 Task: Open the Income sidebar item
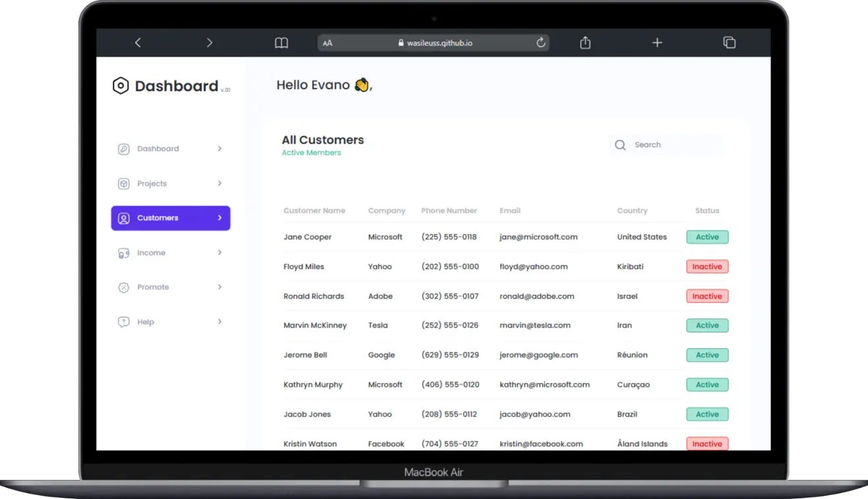151,253
